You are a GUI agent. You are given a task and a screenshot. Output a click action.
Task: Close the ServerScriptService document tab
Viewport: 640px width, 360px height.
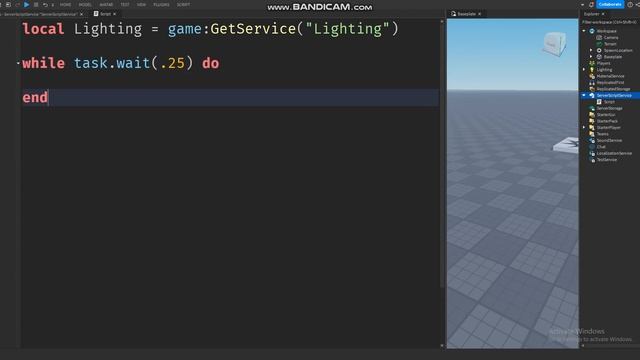click(81, 14)
